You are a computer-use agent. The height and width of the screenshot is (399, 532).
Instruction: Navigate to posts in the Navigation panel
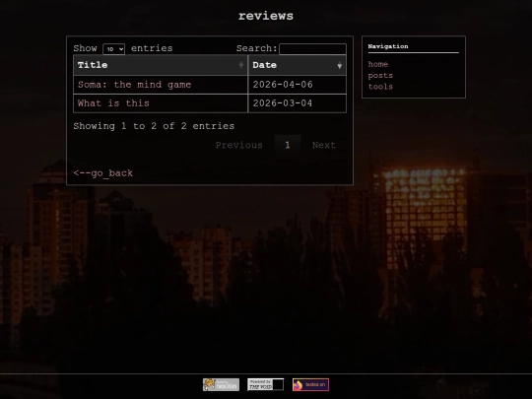click(380, 75)
